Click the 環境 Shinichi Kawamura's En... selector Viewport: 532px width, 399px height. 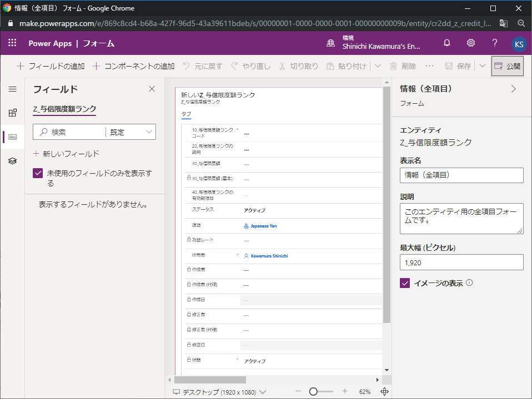click(373, 43)
